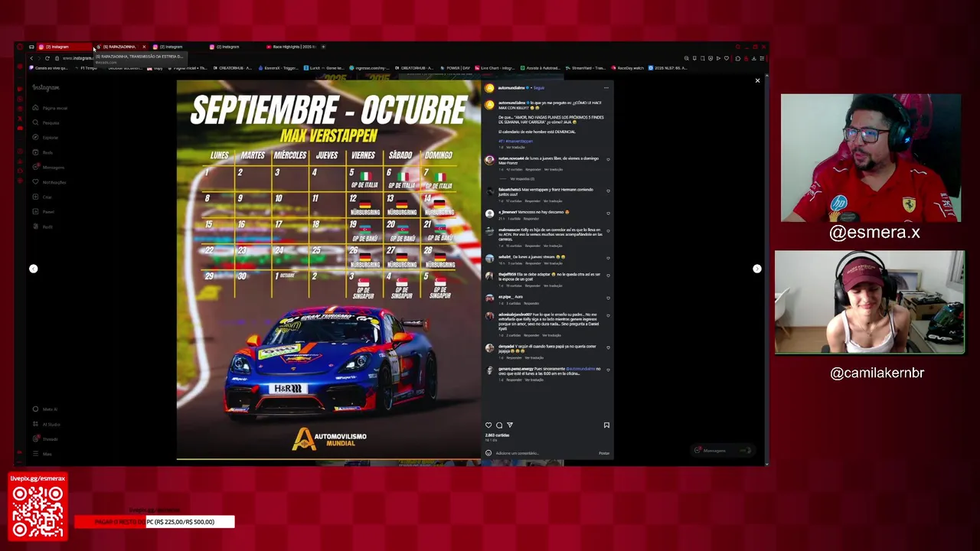This screenshot has height=551, width=980.
Task: Open post options three-dot menu
Action: [x=606, y=88]
